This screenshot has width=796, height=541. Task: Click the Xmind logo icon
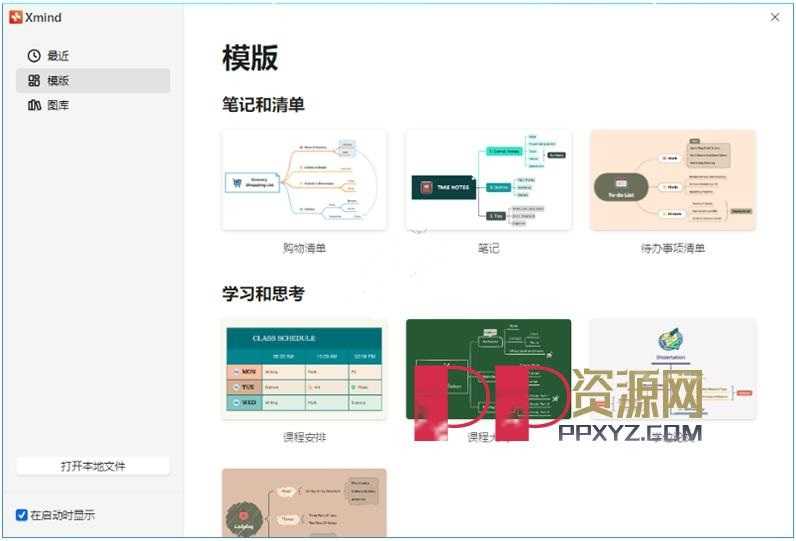(x=16, y=17)
